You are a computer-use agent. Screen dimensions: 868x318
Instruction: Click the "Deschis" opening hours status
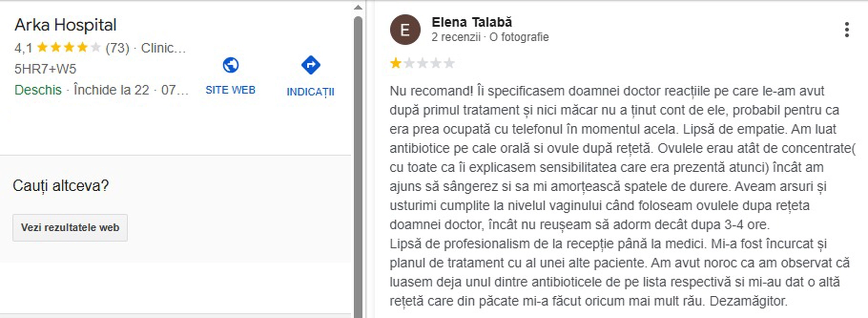coord(38,90)
